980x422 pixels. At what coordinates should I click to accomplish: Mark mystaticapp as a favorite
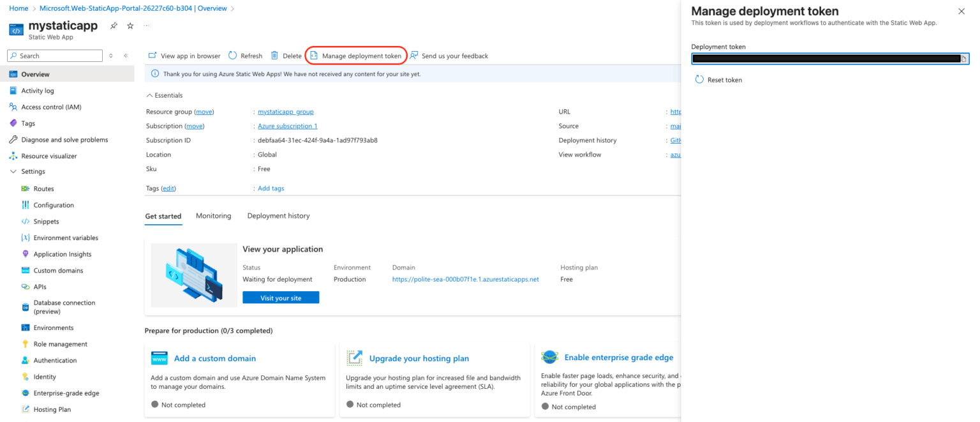pyautogui.click(x=130, y=26)
